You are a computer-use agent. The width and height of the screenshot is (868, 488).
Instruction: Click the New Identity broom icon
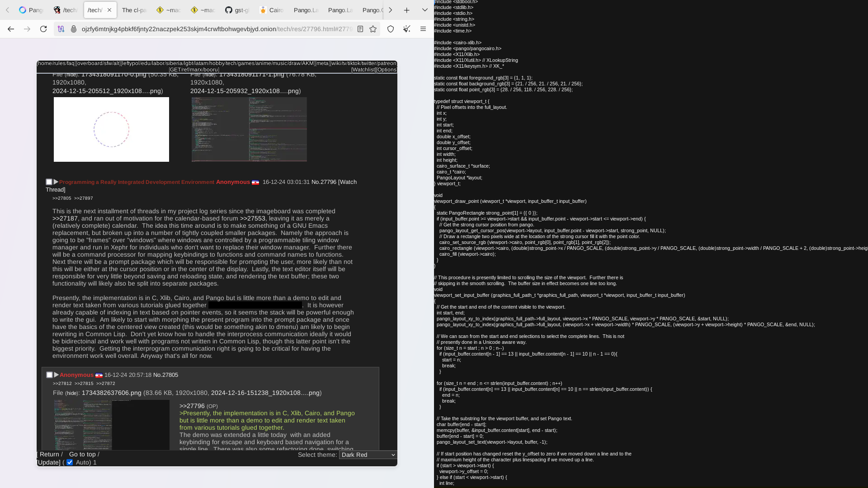point(407,29)
